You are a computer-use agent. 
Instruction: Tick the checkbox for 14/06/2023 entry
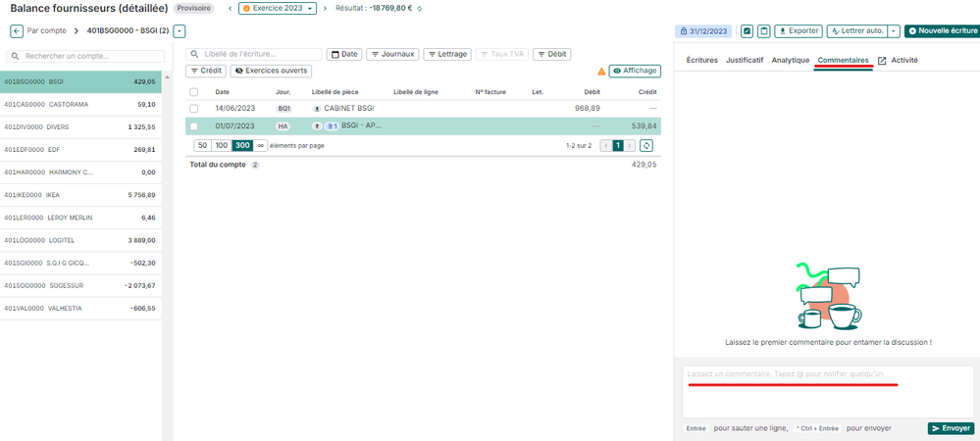click(x=194, y=108)
